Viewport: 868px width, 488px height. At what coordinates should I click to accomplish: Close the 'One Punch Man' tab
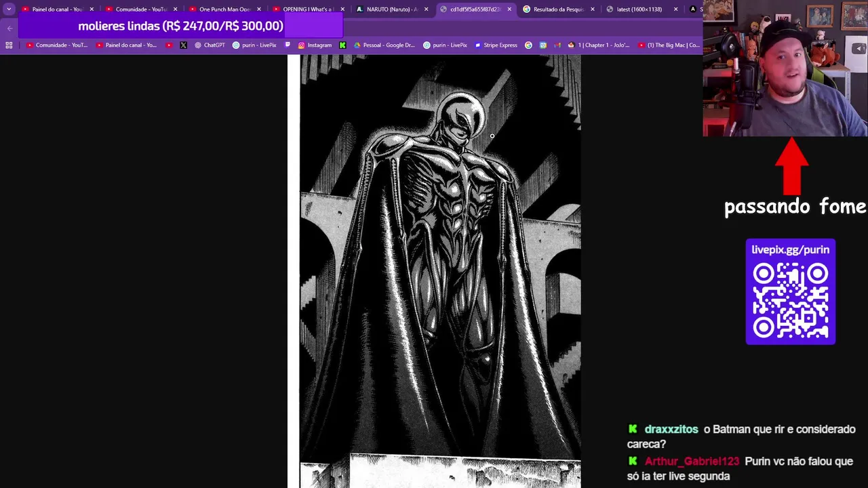258,9
